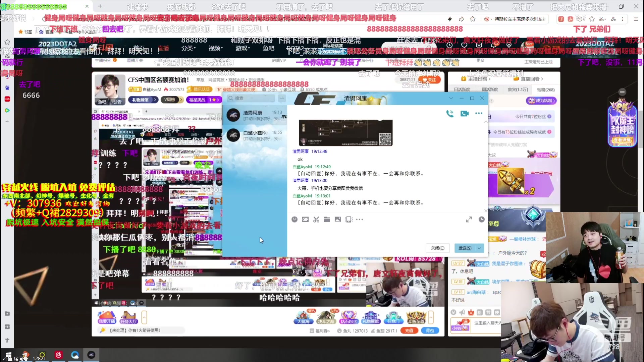
Task: Open the GIF picker in the QQ chat toolbar
Action: pyautogui.click(x=305, y=219)
